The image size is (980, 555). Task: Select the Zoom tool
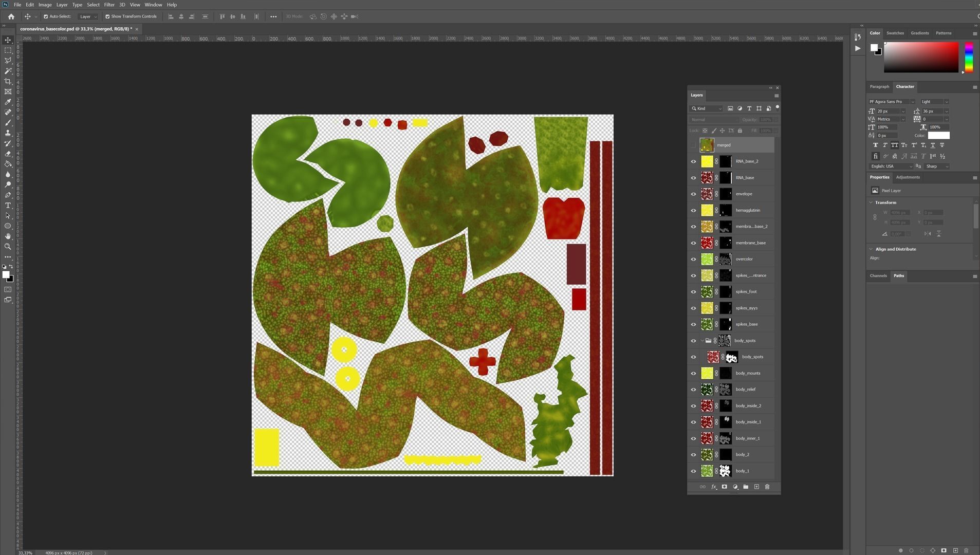(x=8, y=246)
